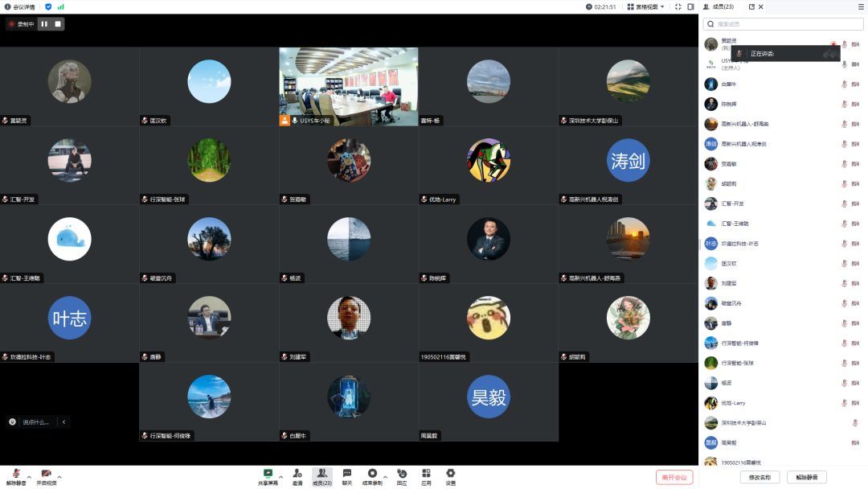Image resolution: width=868 pixels, height=489 pixels.
Task: Expand share options arrow beside 共享屏幕
Action: pyautogui.click(x=280, y=477)
